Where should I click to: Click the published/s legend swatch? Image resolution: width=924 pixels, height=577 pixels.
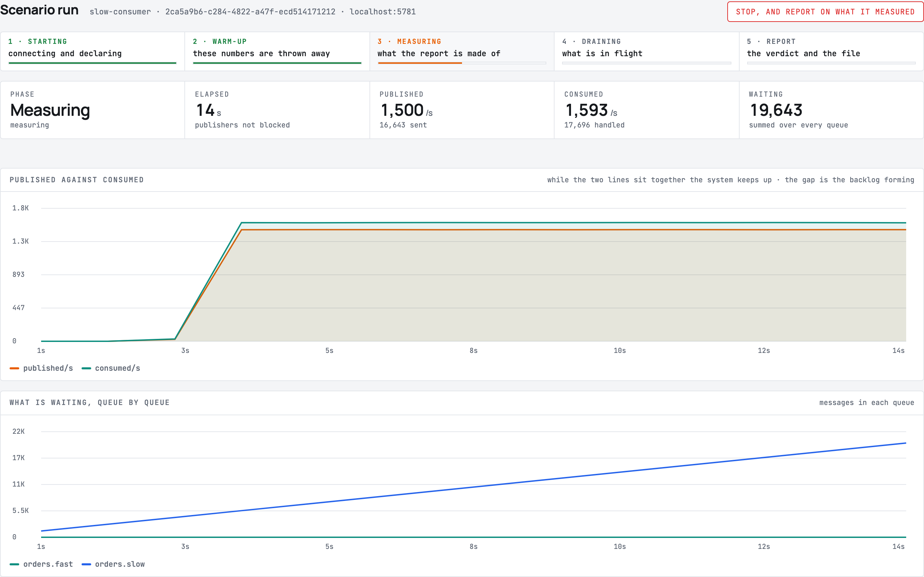coord(14,368)
